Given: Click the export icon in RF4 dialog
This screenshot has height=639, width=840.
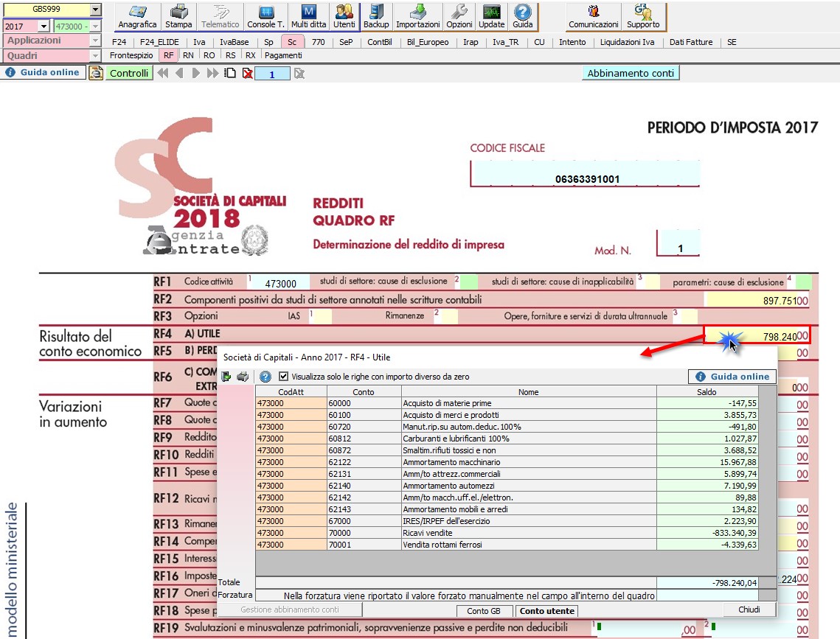Looking at the screenshot, I should 226,377.
